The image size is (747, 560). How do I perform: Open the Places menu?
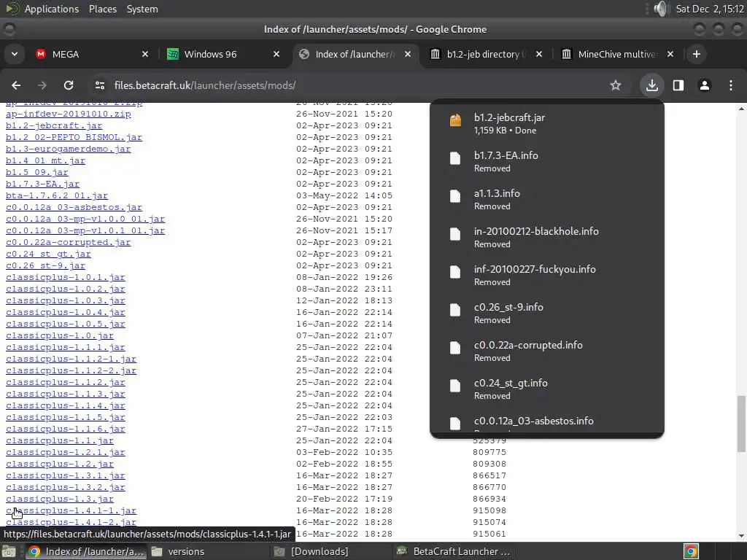(102, 9)
